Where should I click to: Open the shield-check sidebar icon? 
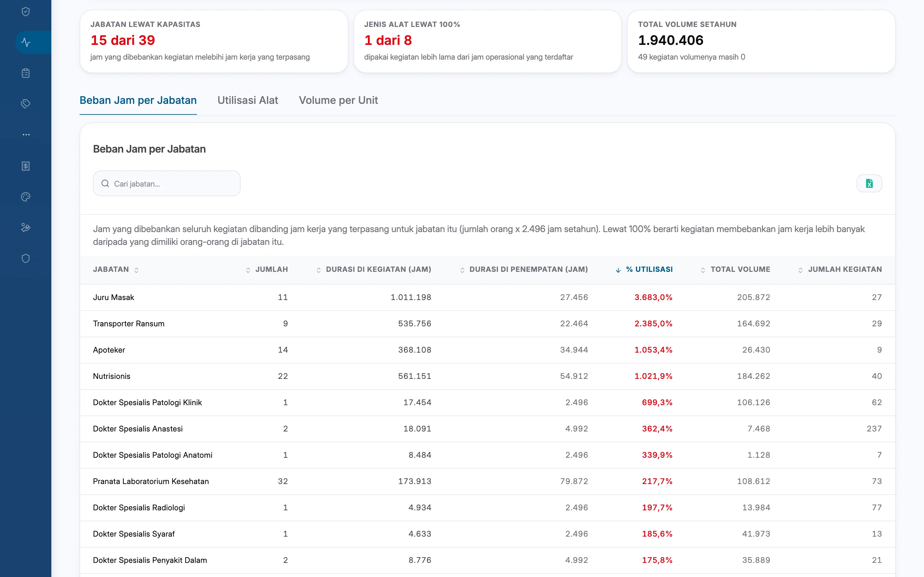[26, 12]
